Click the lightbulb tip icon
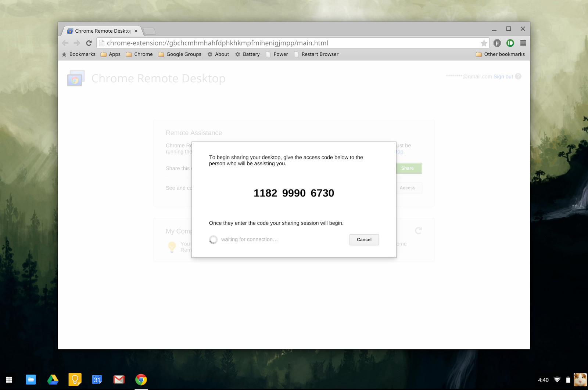Viewport: 588px width, 390px height. pos(172,247)
